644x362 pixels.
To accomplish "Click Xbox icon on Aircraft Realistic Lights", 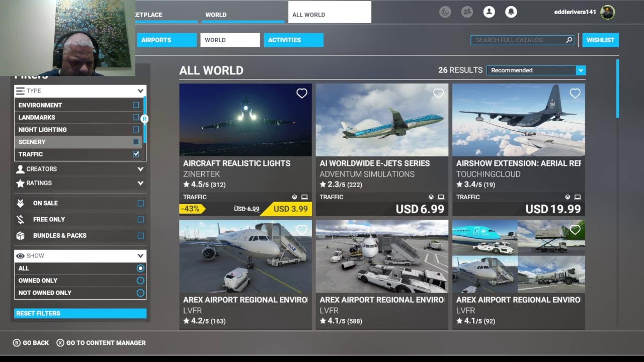I will tap(294, 197).
